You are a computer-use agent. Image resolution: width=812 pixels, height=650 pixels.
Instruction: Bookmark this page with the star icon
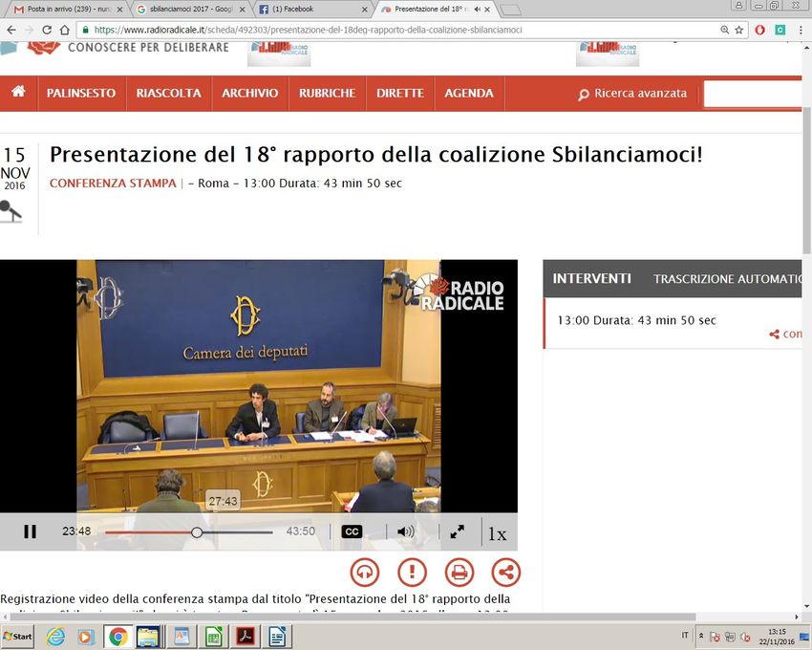(738, 30)
